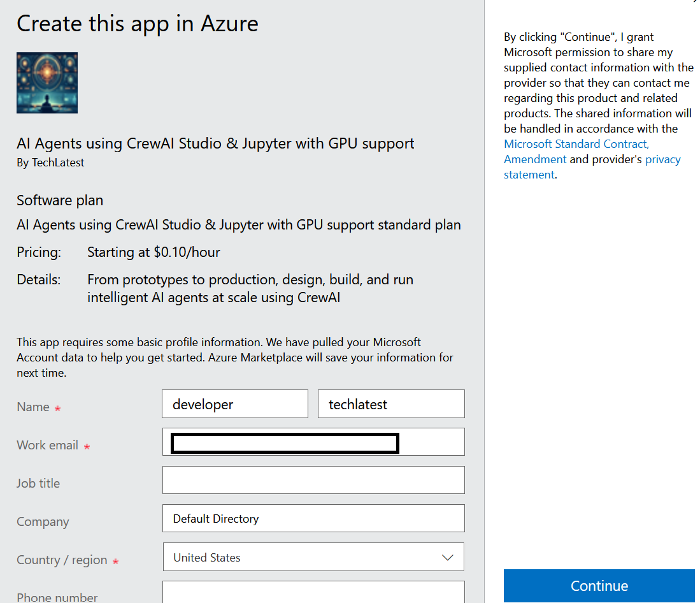
Task: Click the CrewAI Studio app thumbnail image
Action: coord(47,83)
